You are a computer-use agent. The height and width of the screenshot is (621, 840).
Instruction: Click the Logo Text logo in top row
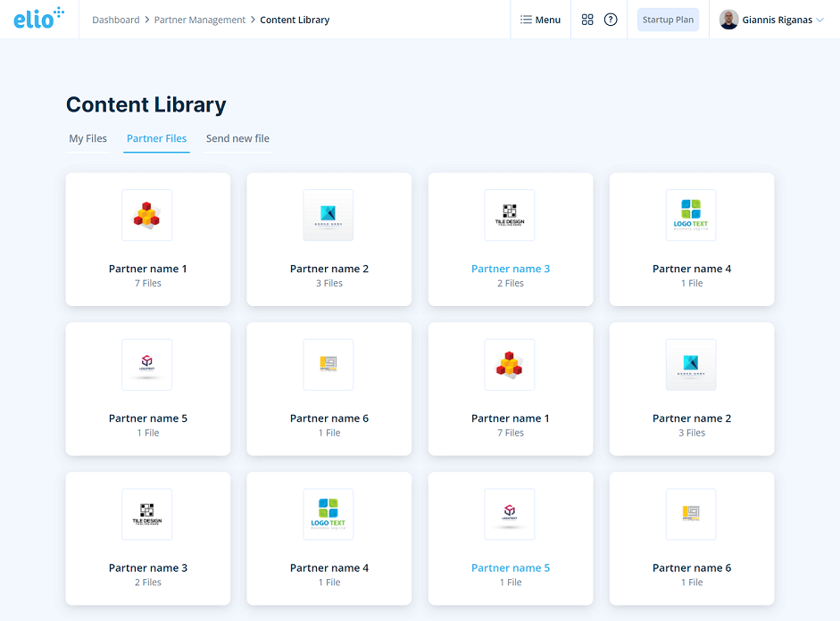691,215
